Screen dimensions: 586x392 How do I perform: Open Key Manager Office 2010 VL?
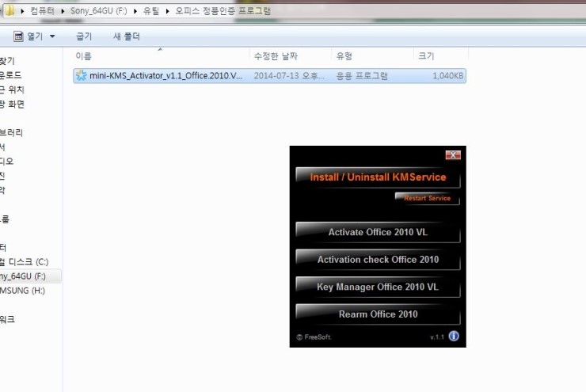(378, 287)
